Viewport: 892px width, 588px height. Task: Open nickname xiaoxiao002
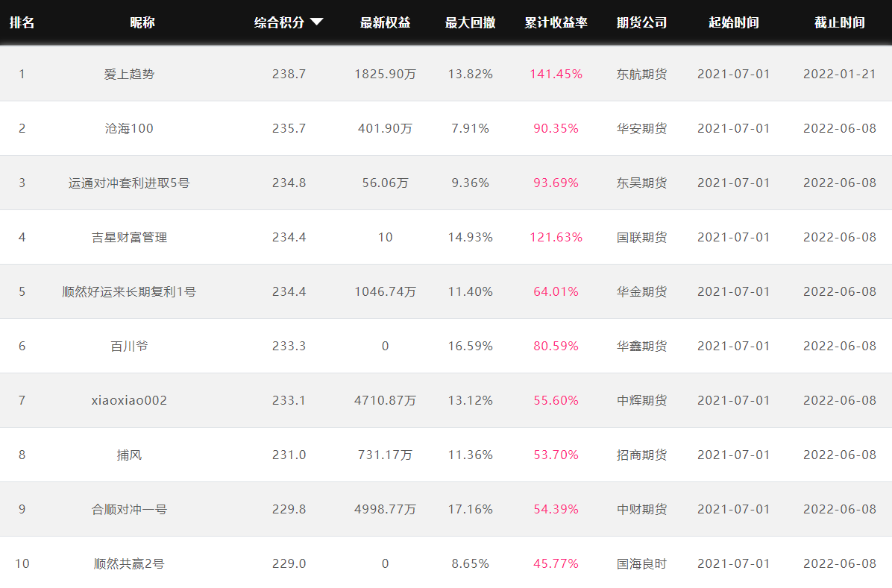(x=129, y=400)
